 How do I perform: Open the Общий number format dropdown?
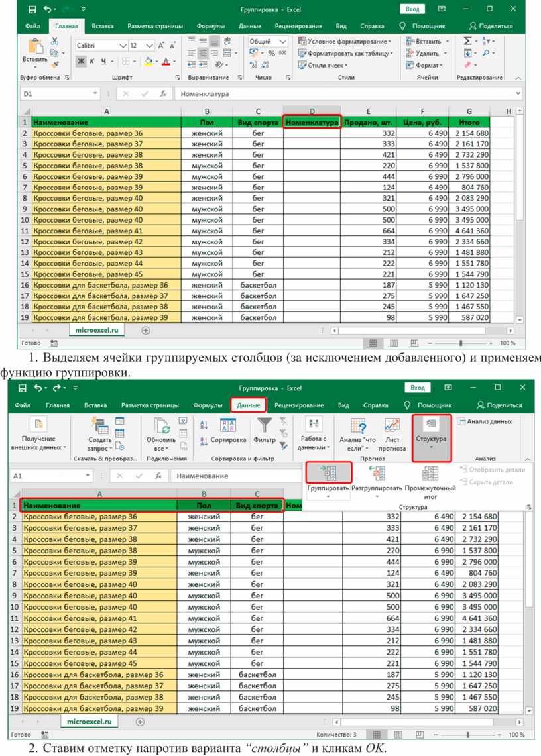pyautogui.click(x=283, y=42)
